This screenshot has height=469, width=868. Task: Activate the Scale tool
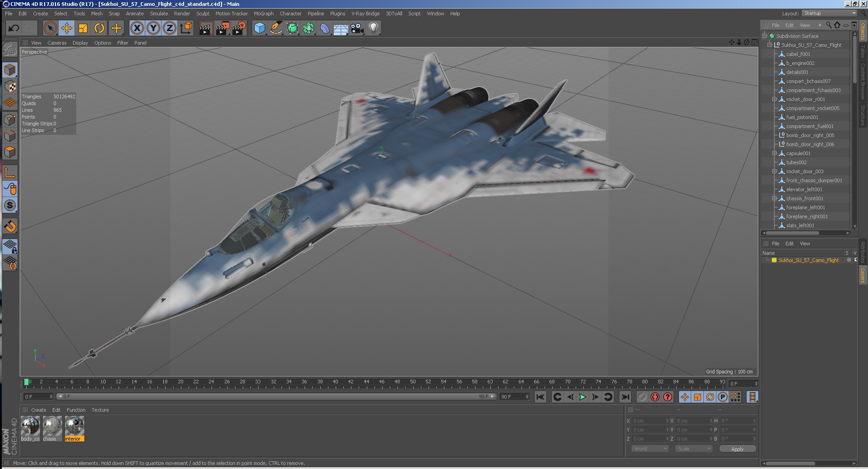click(83, 28)
